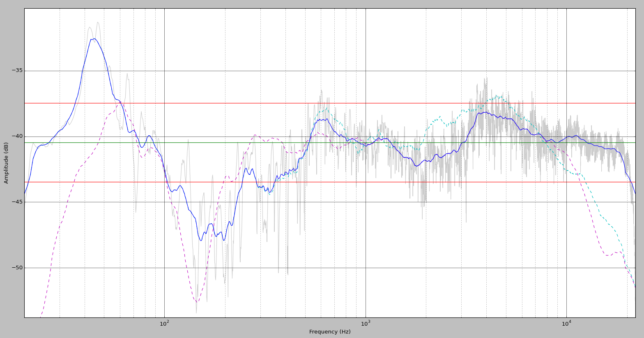Click the green horizontal reference line
The width and height of the screenshot is (644, 338).
point(330,143)
